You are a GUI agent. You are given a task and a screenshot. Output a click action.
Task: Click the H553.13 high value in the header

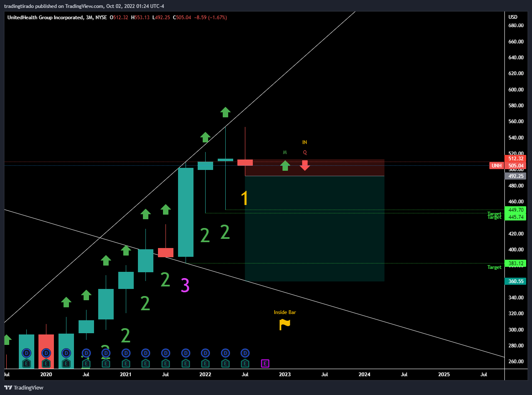coord(140,18)
